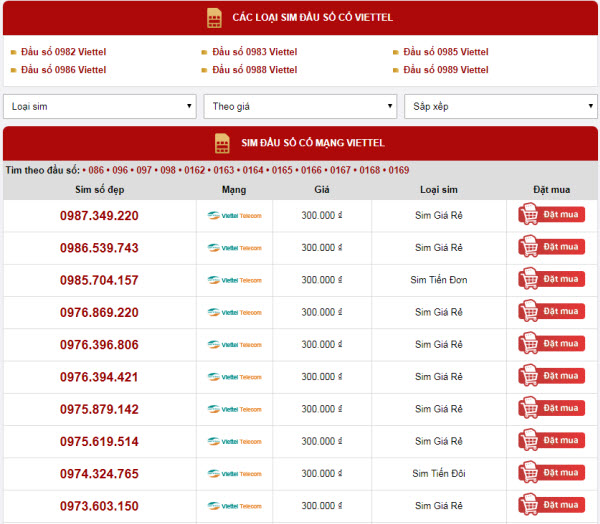Click Viettel Telecom logo in 0986.539.743 row
This screenshot has width=600, height=524.
point(235,248)
